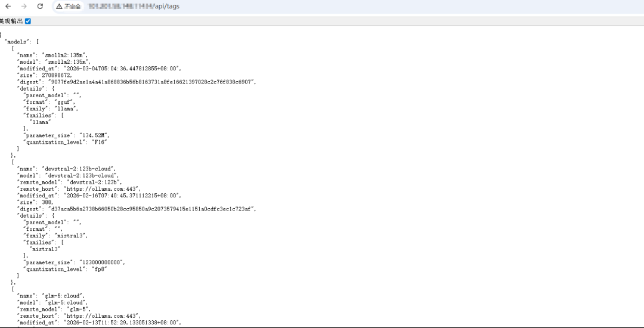The image size is (644, 328).
Task: Click remote_model value "devstral-2:123b"
Action: pyautogui.click(x=93, y=182)
